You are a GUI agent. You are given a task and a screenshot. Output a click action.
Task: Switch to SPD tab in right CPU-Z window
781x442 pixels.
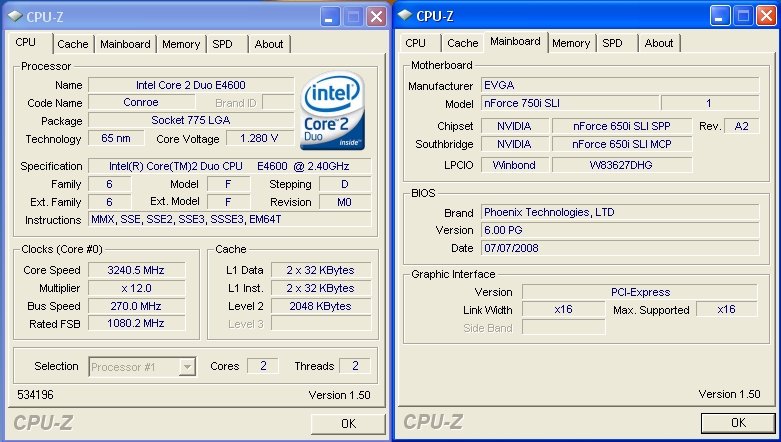pyautogui.click(x=612, y=43)
